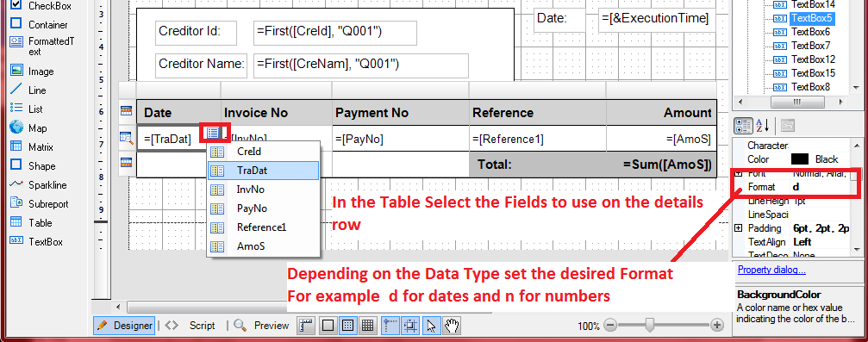Choose the Map report item
This screenshot has height=342, width=868.
coord(28,127)
